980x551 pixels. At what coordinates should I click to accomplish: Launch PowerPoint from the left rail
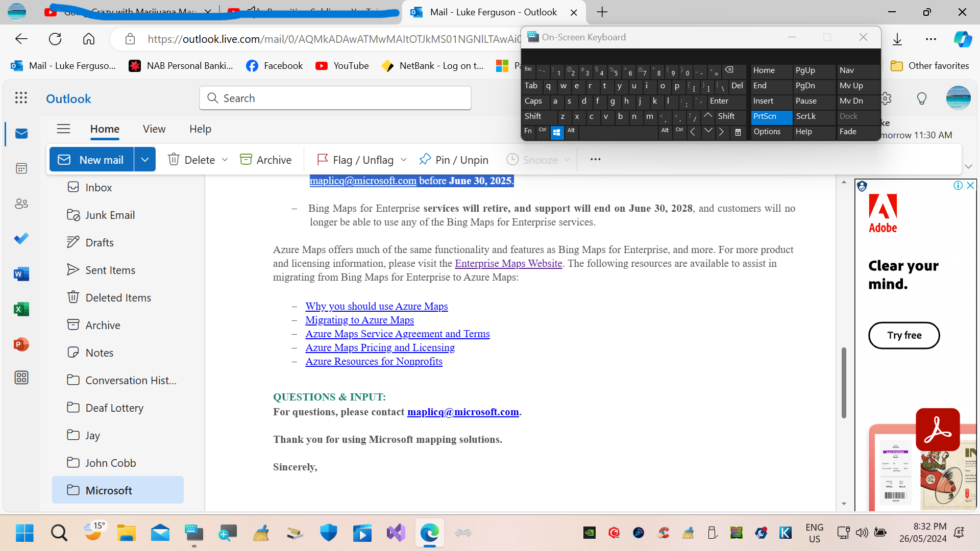21,344
